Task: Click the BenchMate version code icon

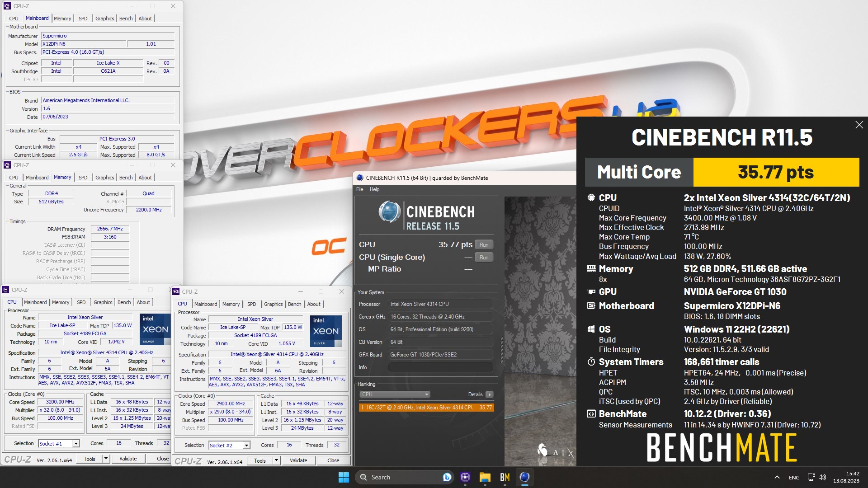Action: (x=591, y=414)
